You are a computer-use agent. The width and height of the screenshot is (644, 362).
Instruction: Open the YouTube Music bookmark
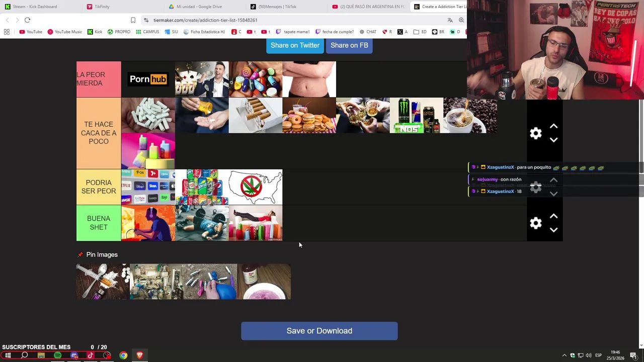tap(64, 32)
